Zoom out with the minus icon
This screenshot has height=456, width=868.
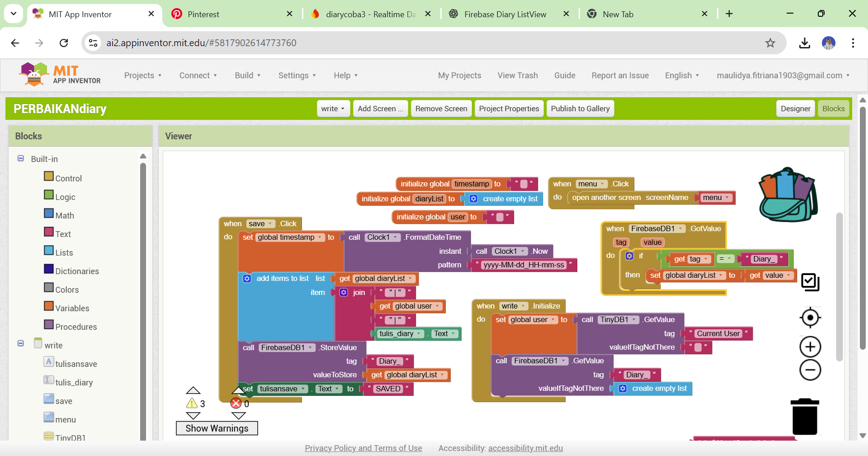[x=810, y=370]
